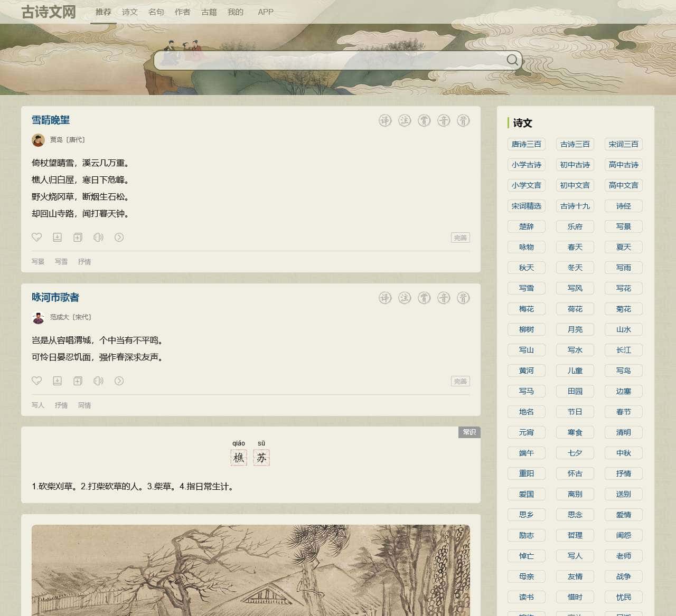Start recite mode (背) for 雪晴晚望
The image size is (676, 616).
pos(463,121)
